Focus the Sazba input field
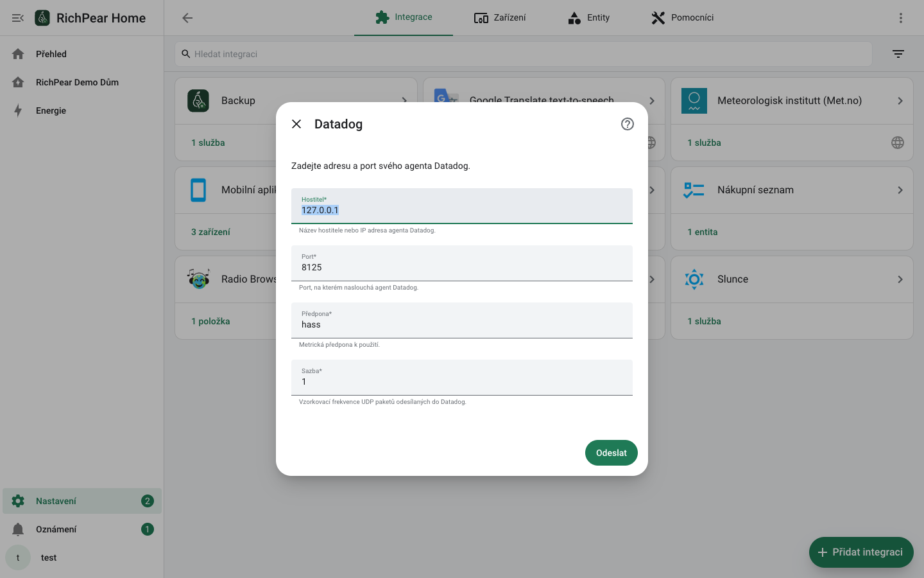This screenshot has width=924, height=578. pyautogui.click(x=462, y=378)
